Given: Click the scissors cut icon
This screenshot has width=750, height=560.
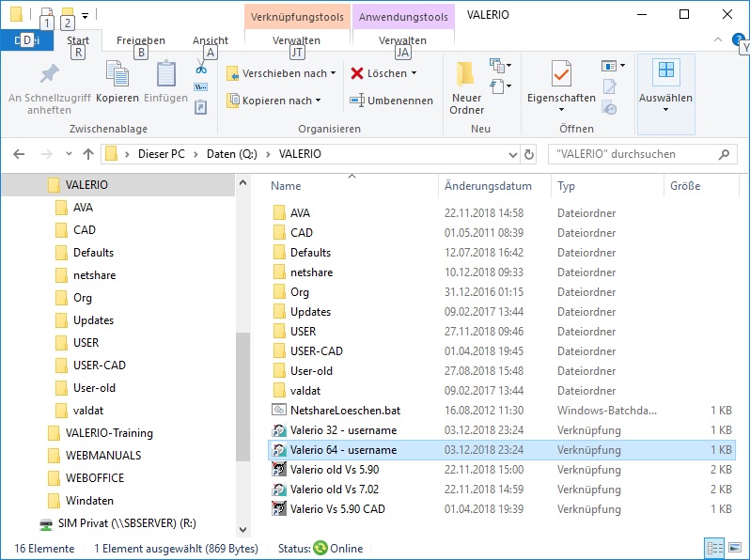Looking at the screenshot, I should pyautogui.click(x=201, y=69).
